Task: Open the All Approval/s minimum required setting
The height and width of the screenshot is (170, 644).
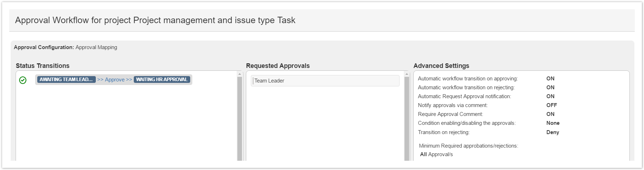Action: coord(436,154)
